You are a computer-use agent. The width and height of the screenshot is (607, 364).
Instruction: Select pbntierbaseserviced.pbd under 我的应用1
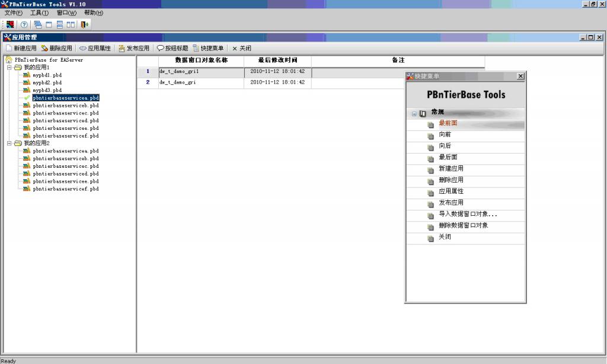pos(66,121)
